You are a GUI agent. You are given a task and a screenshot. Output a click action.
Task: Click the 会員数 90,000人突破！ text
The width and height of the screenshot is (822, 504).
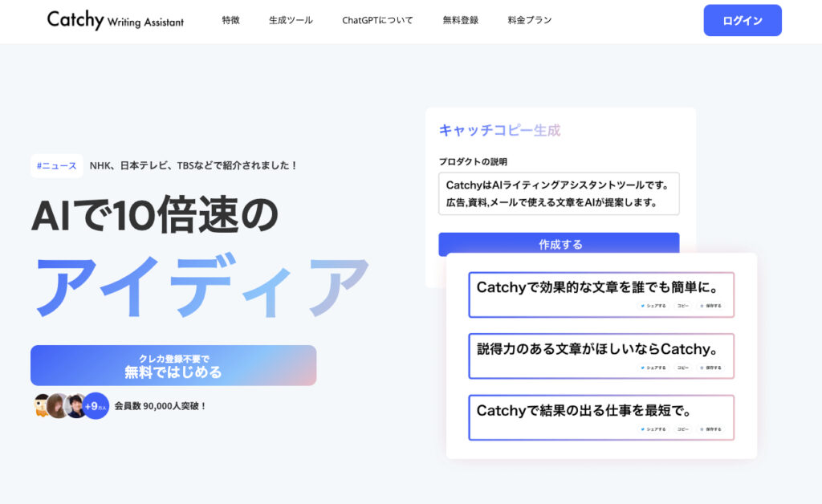(x=161, y=406)
